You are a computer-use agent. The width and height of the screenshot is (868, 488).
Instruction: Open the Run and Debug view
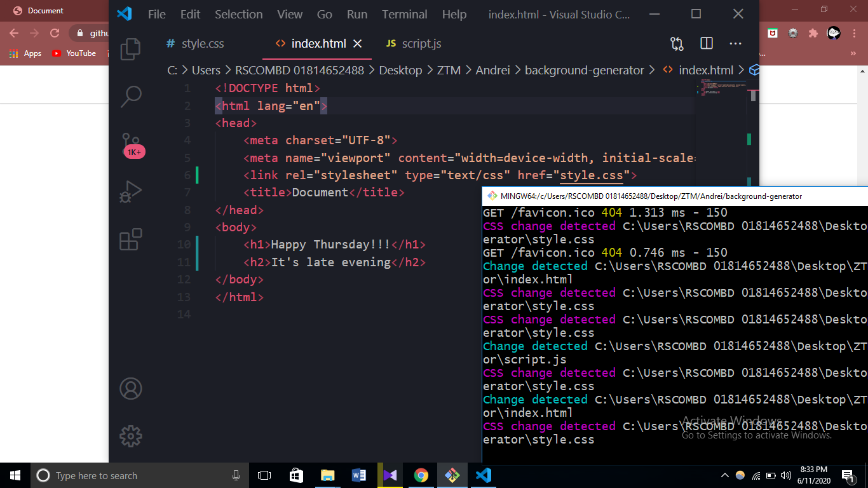[x=130, y=192]
